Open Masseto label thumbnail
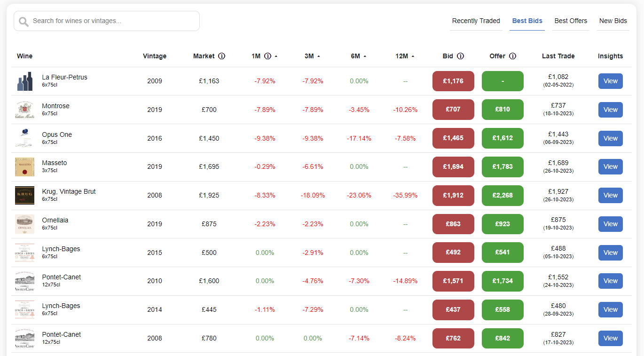 click(x=25, y=166)
